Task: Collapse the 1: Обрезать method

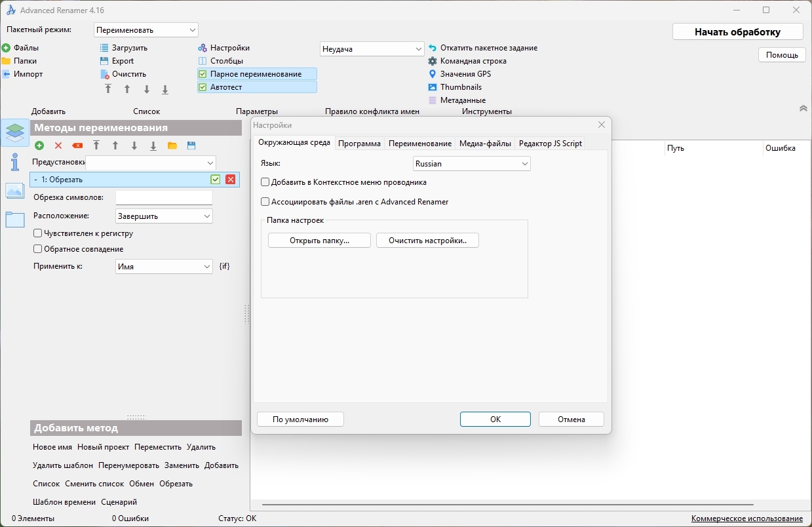Action: (x=35, y=180)
